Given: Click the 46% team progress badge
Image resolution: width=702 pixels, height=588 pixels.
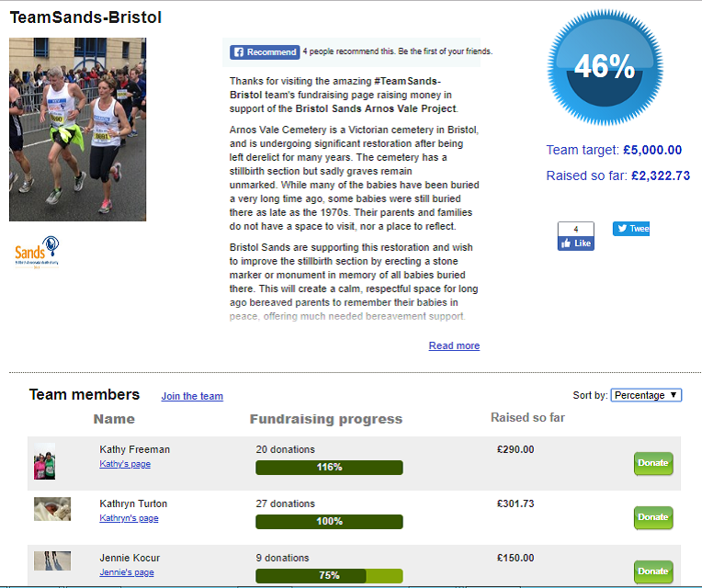Looking at the screenshot, I should (x=604, y=66).
